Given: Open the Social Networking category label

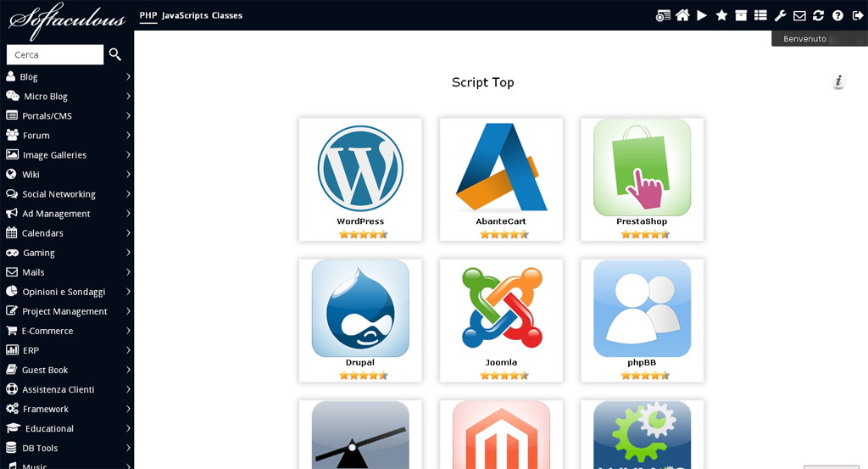Looking at the screenshot, I should pos(58,194).
